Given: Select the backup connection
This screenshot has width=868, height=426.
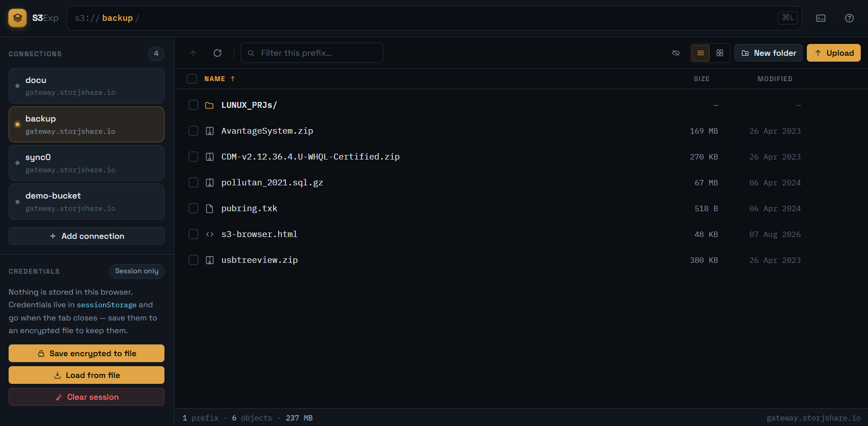Looking at the screenshot, I should (x=87, y=125).
